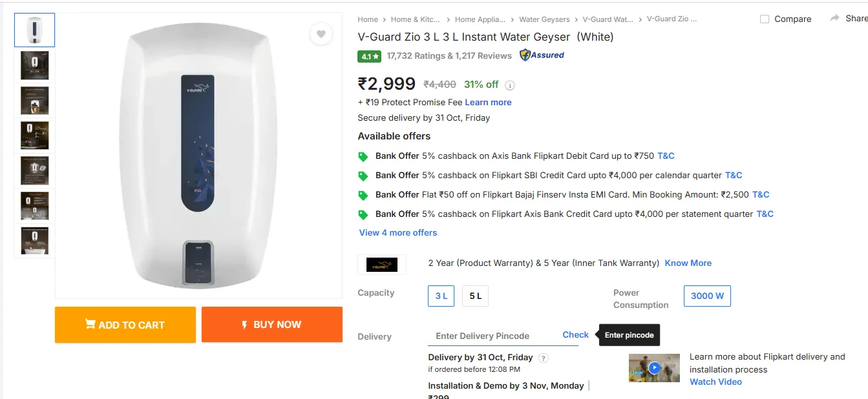Click the Flipkart Assured badge
This screenshot has height=399, width=868.
542,56
